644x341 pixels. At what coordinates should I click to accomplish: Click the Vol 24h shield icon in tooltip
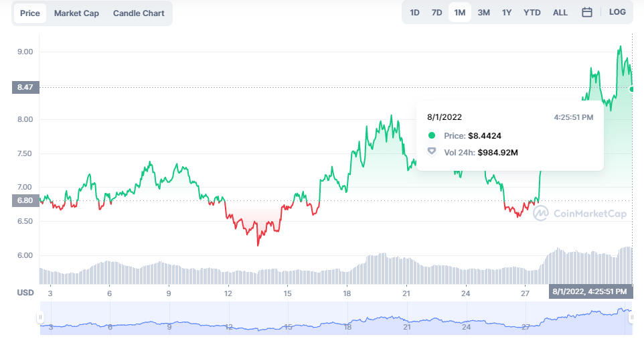coord(432,152)
